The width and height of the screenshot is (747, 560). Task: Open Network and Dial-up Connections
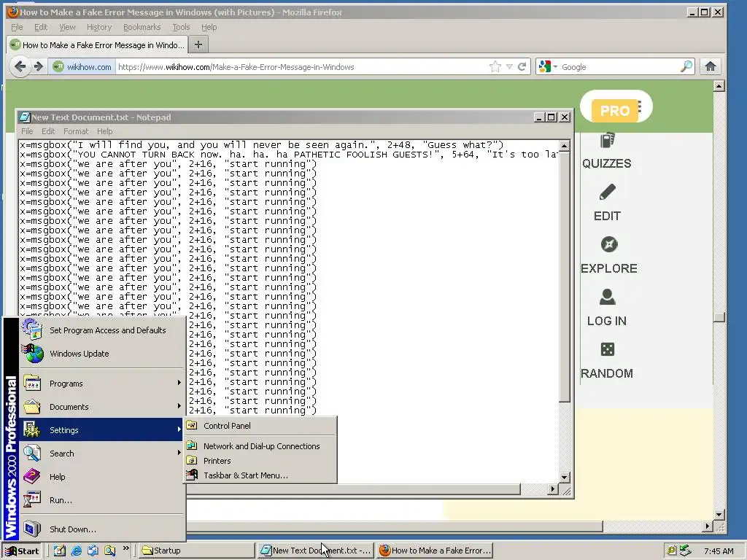[260, 446]
